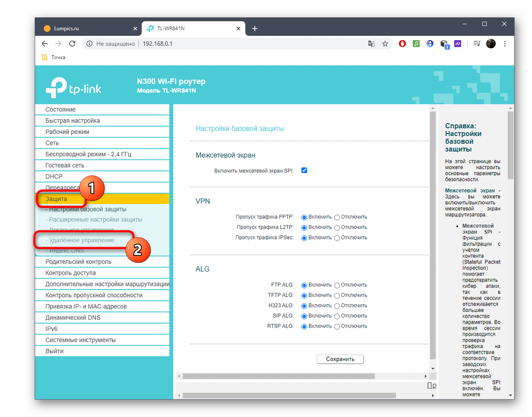Screen dimensions: 532x417
Task: Click the Save button
Action: [x=340, y=359]
